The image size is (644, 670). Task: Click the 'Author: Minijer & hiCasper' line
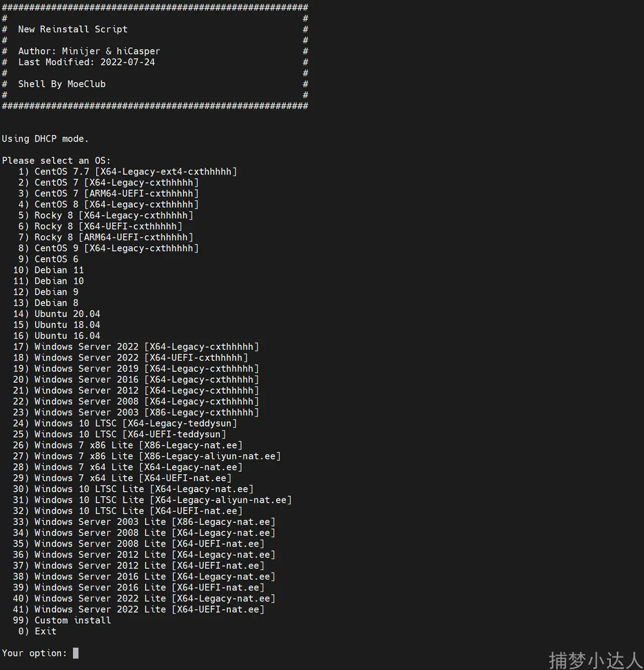89,51
